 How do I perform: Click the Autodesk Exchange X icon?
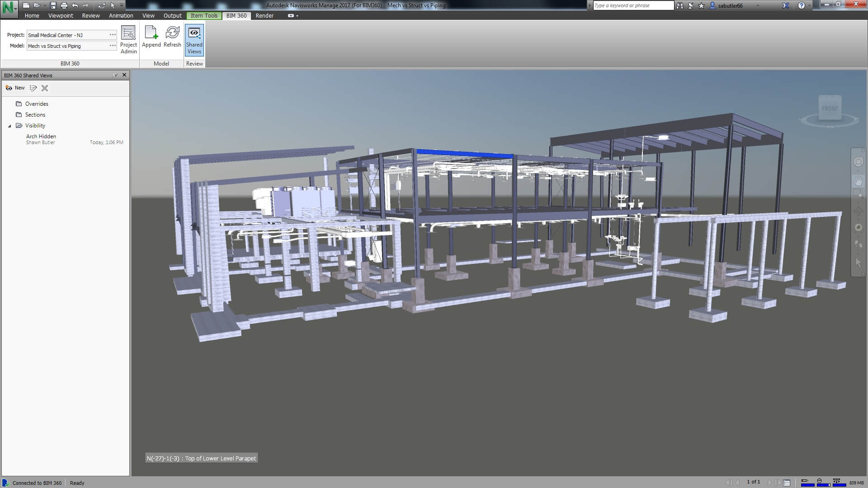tap(786, 5)
